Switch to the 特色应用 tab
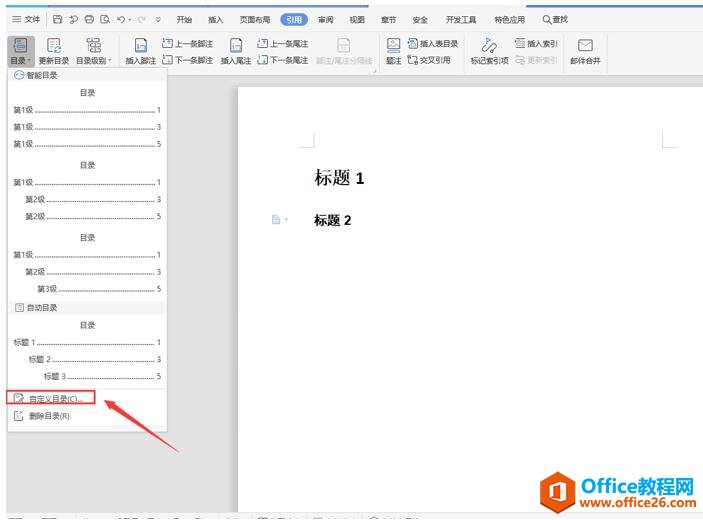 tap(509, 20)
